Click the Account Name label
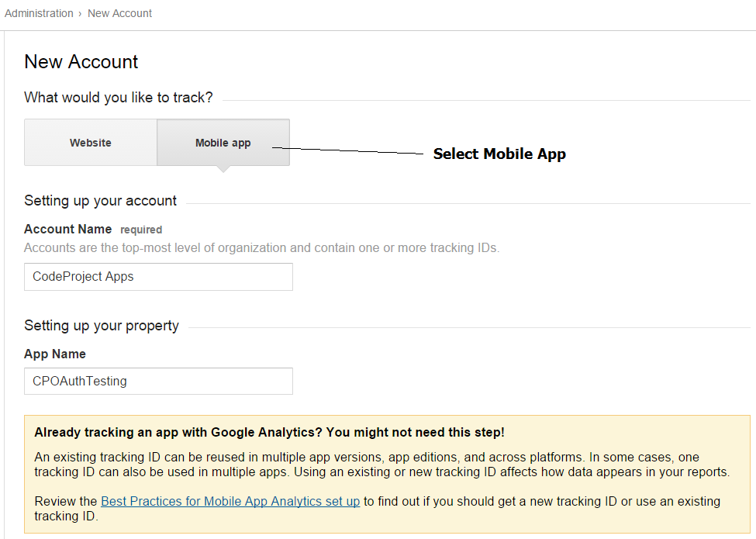The image size is (756, 539). (x=68, y=229)
